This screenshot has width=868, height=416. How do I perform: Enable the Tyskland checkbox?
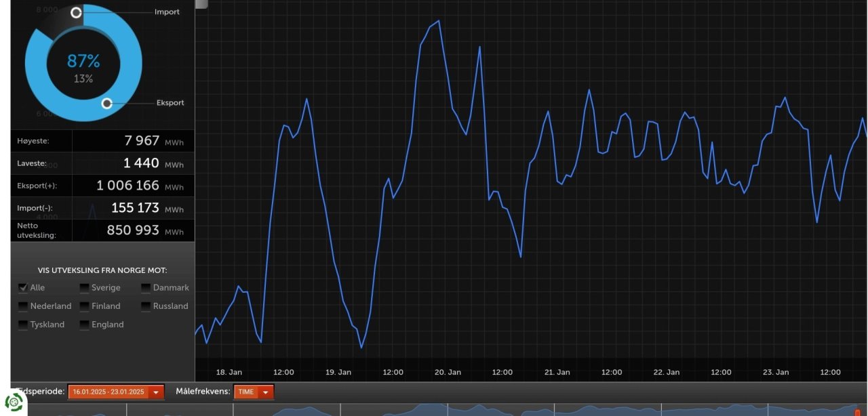pyautogui.click(x=23, y=325)
